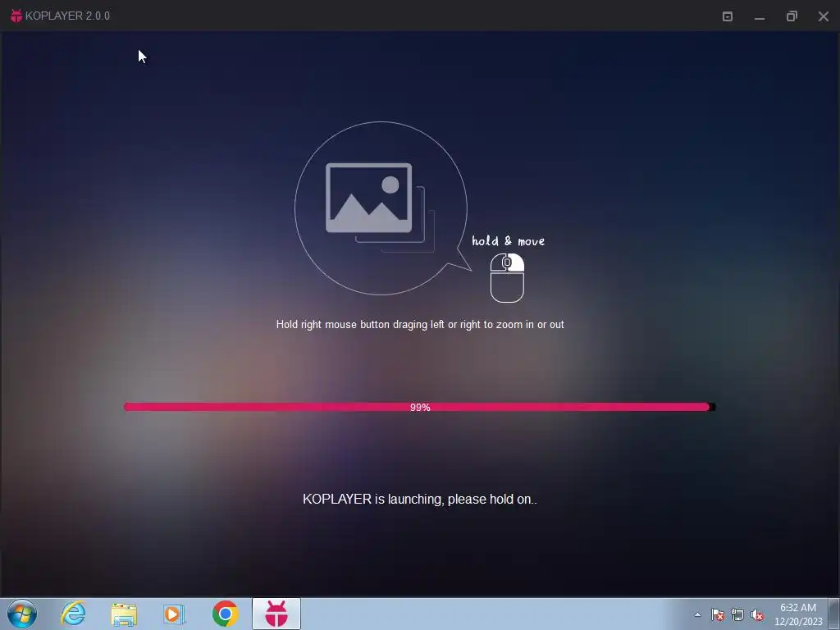840x630 pixels.
Task: Click the 'hold & move' label
Action: [x=508, y=241]
